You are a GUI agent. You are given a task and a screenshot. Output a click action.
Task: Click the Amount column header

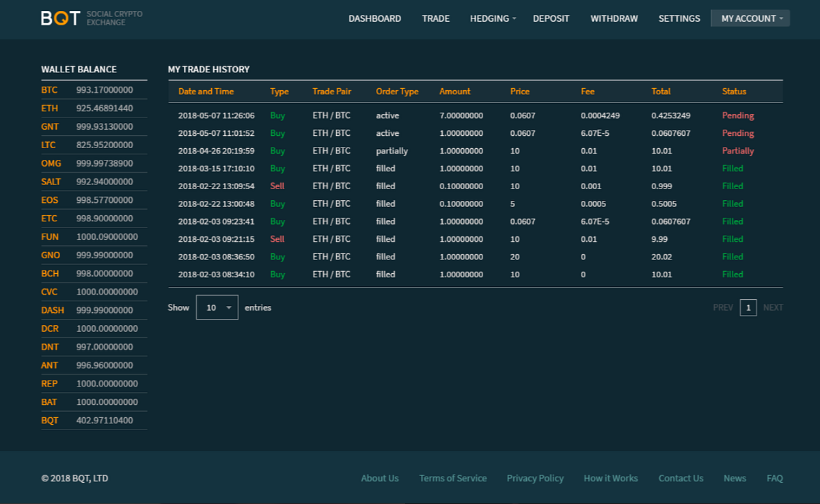pos(454,92)
